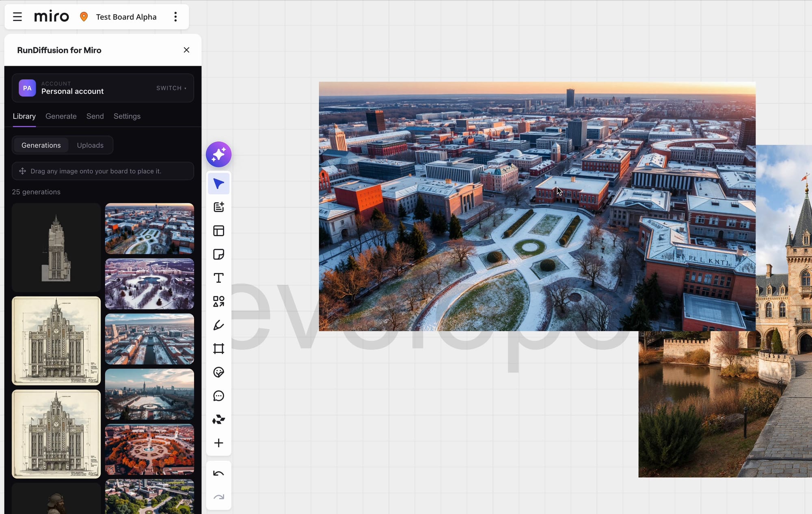Image resolution: width=812 pixels, height=514 pixels.
Task: Select the Comment tool
Action: coord(218,396)
